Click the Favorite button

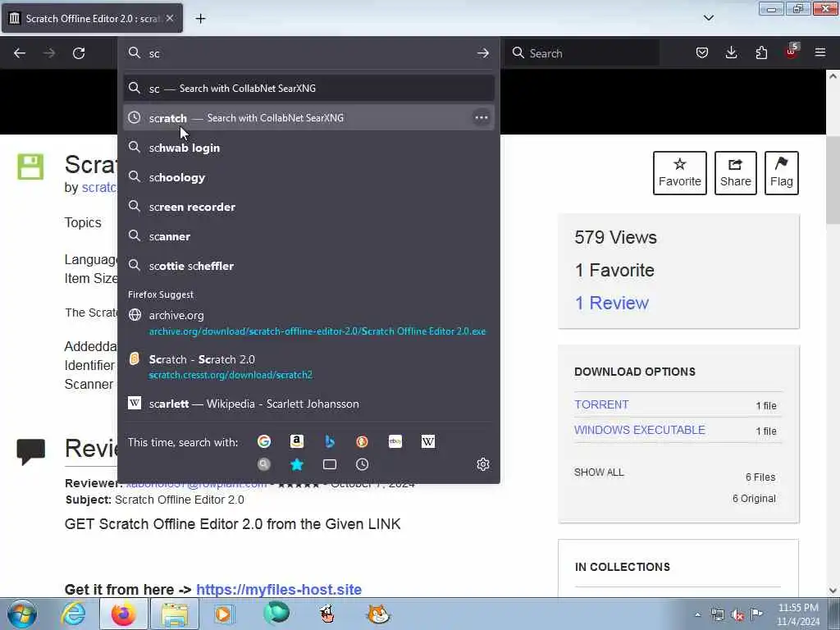680,173
